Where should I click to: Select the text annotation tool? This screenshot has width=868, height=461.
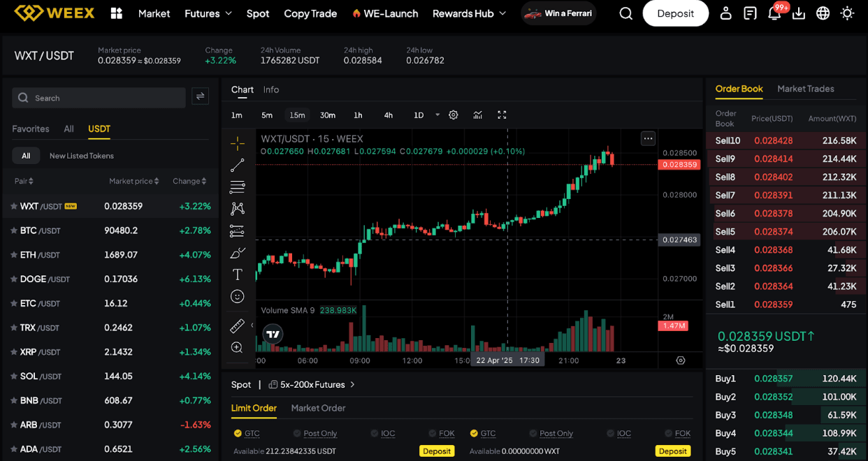(x=237, y=274)
